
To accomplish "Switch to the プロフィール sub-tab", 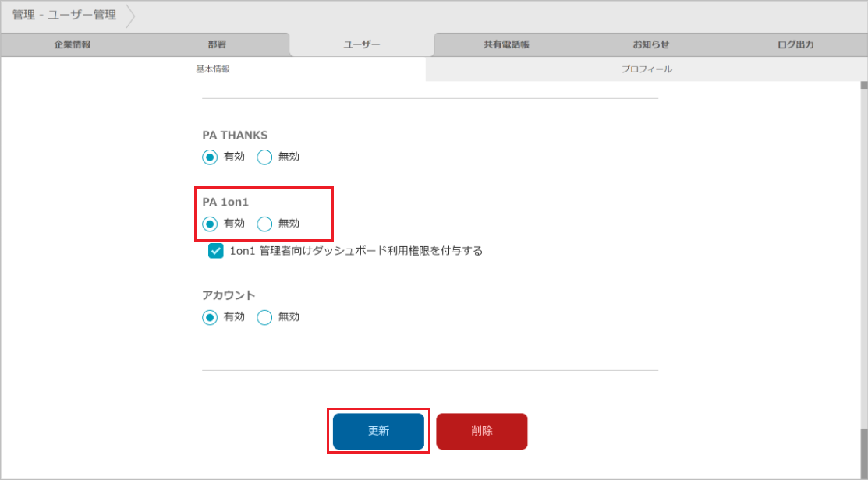I will coord(647,69).
